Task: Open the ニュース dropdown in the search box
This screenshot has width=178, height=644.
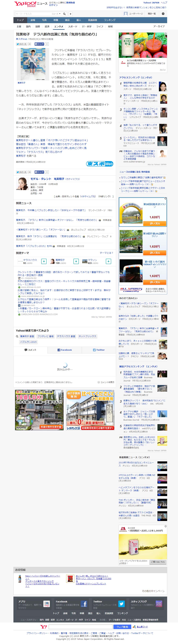Action: (56, 14)
